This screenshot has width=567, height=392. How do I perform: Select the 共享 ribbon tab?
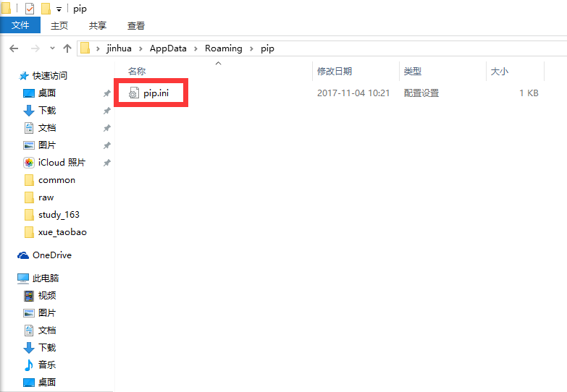(98, 25)
